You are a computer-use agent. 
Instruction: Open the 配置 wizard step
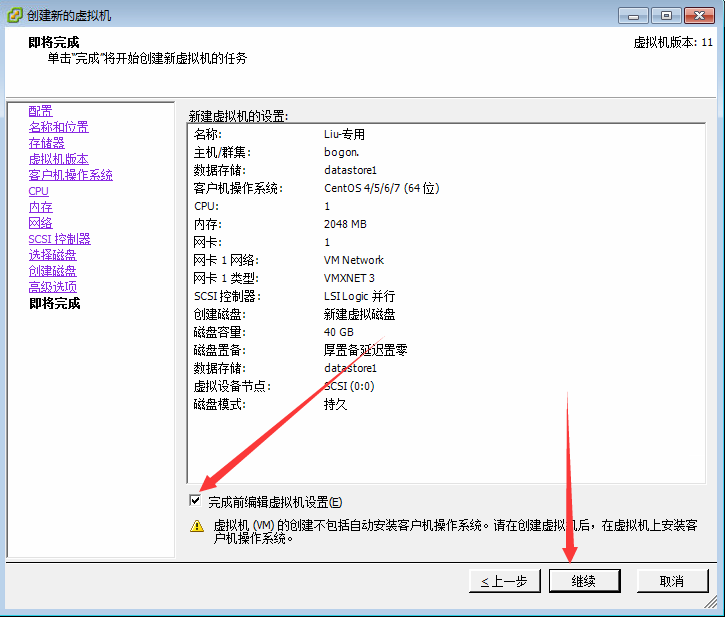(x=41, y=111)
